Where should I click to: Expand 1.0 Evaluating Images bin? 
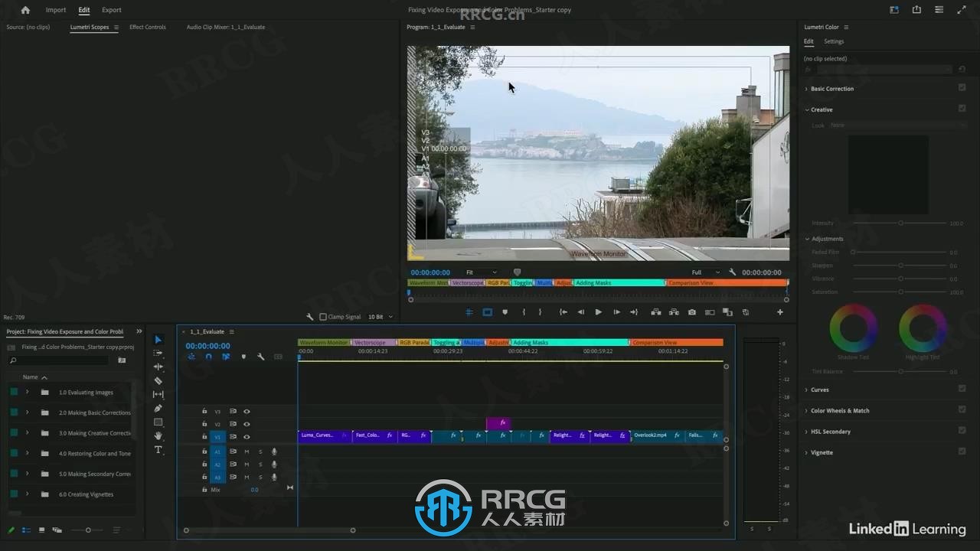27,392
